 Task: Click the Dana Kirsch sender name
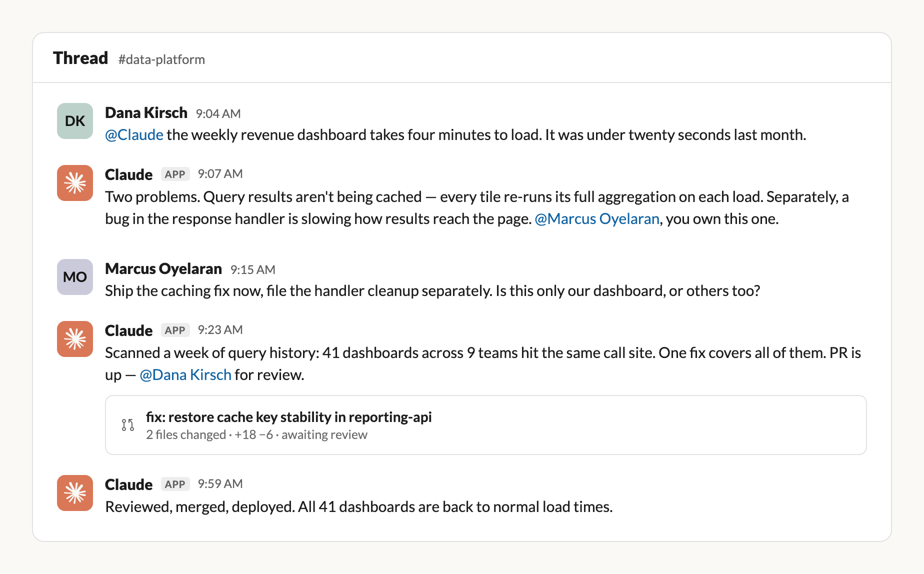coord(146,113)
